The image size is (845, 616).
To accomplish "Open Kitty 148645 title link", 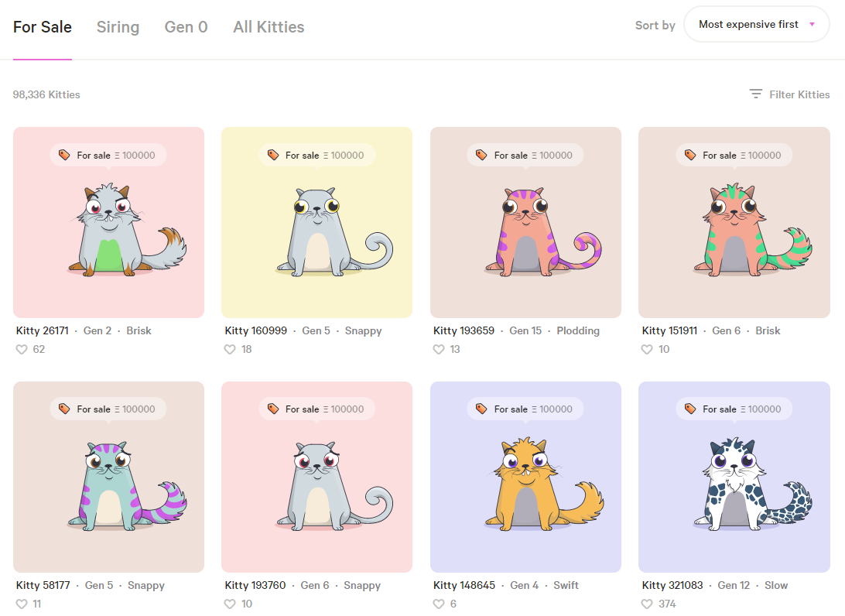I will click(x=464, y=585).
